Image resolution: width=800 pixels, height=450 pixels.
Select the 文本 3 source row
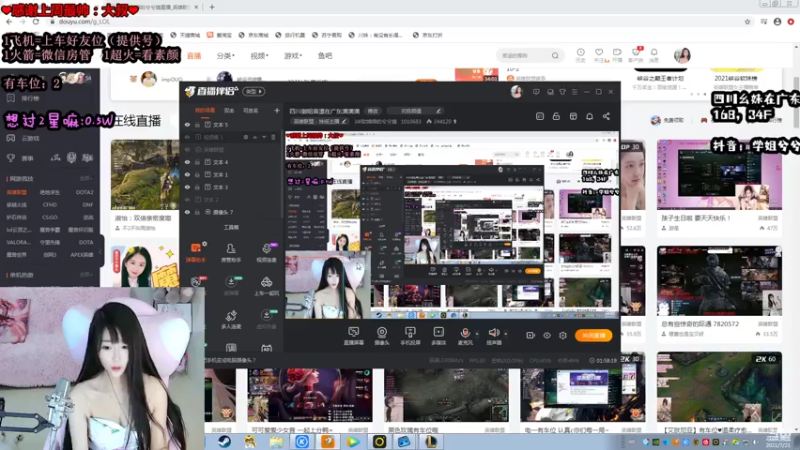(231, 187)
